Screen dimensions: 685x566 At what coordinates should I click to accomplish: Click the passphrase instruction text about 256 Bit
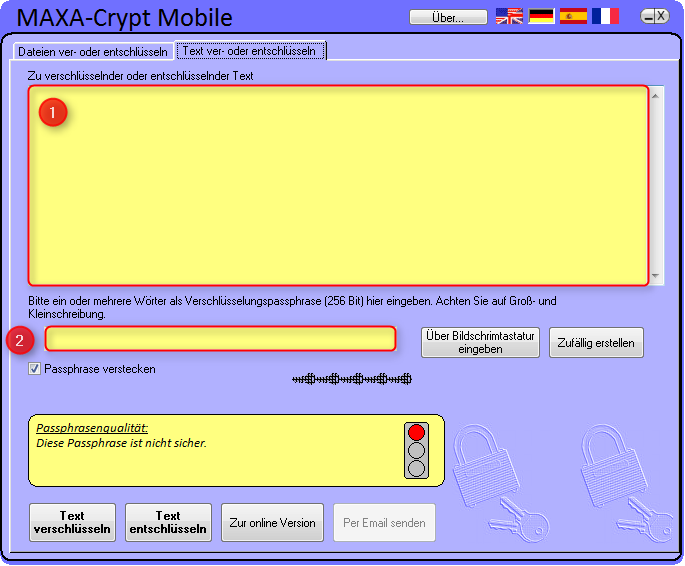[292, 307]
